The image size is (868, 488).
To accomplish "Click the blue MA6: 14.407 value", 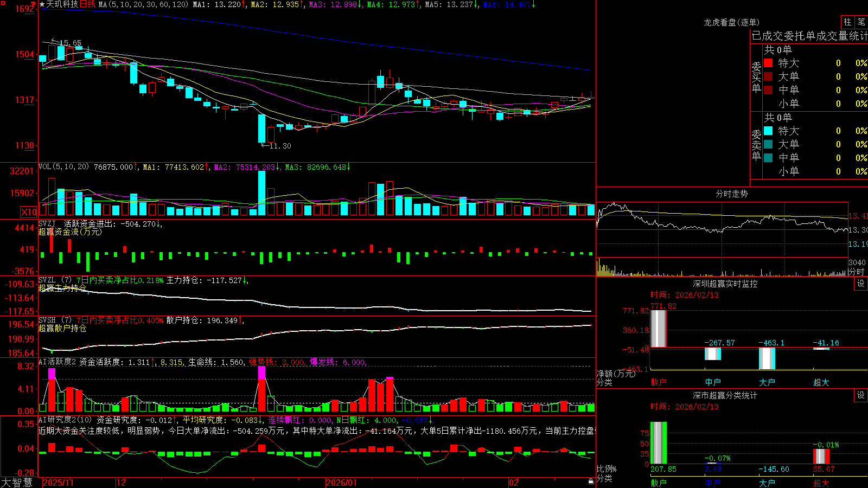I will coord(507,4).
